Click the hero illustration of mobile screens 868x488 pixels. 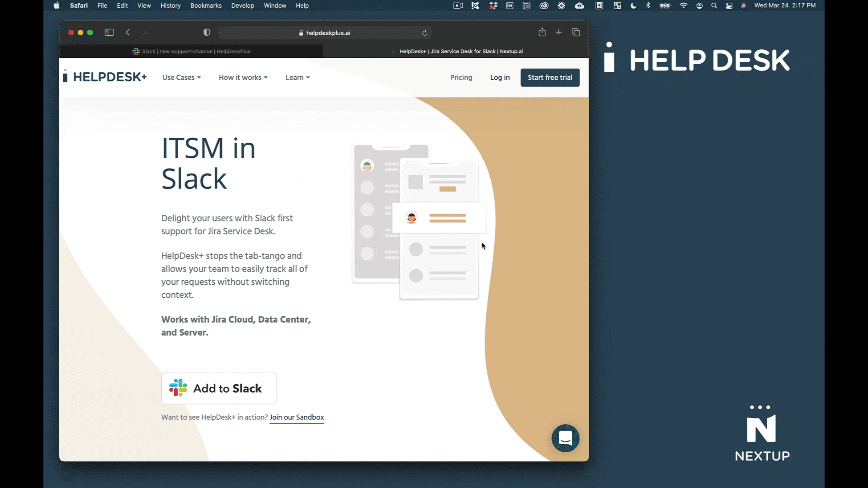(x=418, y=221)
